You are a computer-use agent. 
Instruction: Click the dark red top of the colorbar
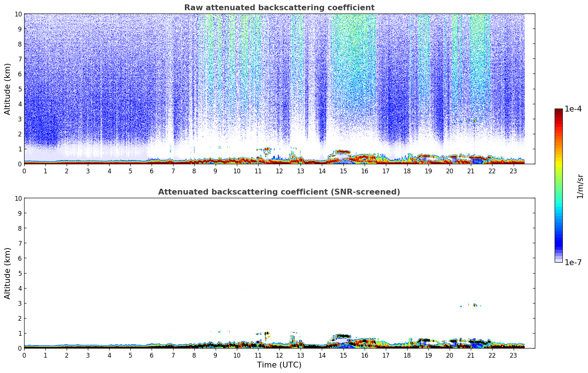[558, 112]
